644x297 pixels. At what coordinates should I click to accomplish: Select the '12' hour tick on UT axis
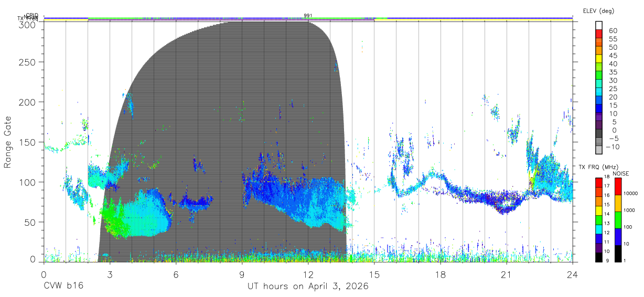[x=308, y=274]
